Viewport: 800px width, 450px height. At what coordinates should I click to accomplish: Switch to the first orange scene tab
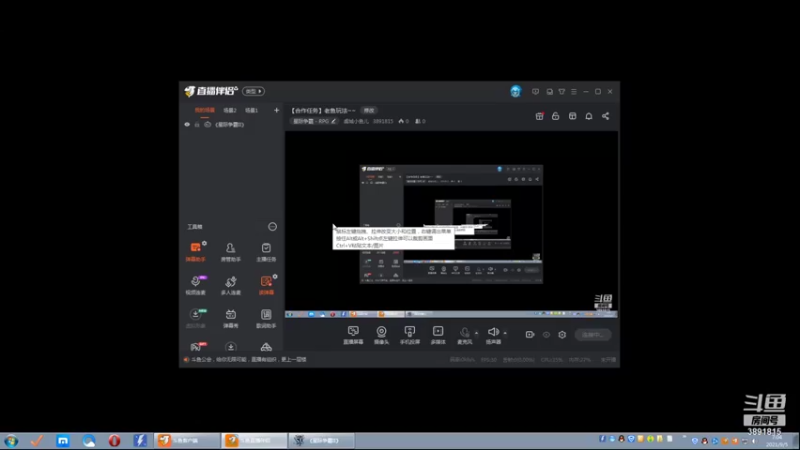[205, 110]
